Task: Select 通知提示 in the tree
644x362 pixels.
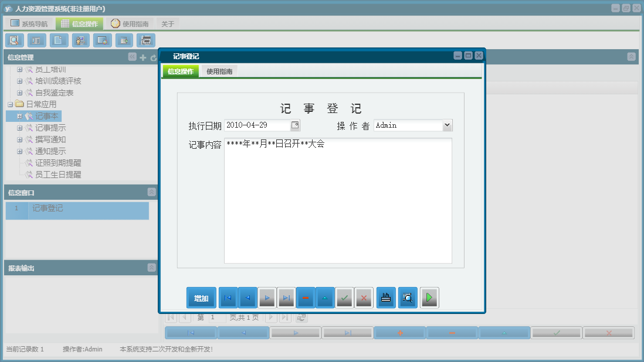Action: (x=50, y=151)
